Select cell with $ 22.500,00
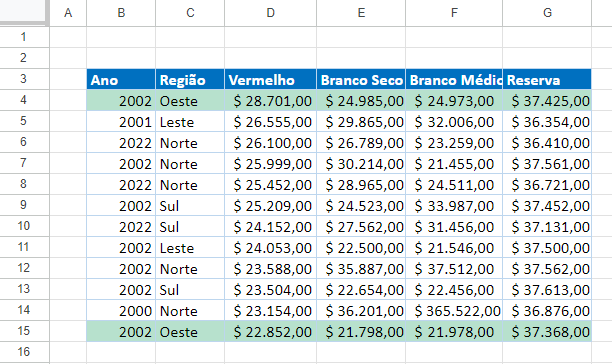The image size is (612, 364). click(x=361, y=248)
